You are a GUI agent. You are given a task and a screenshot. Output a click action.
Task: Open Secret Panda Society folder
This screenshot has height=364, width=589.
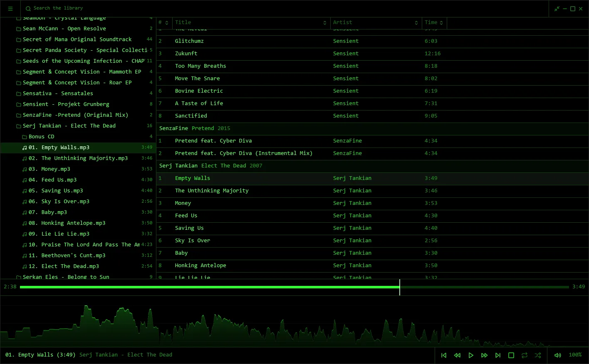pyautogui.click(x=78, y=50)
